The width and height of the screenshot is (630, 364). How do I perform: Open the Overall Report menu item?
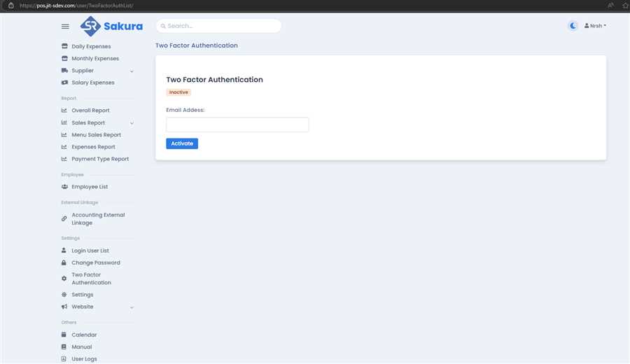pyautogui.click(x=90, y=111)
